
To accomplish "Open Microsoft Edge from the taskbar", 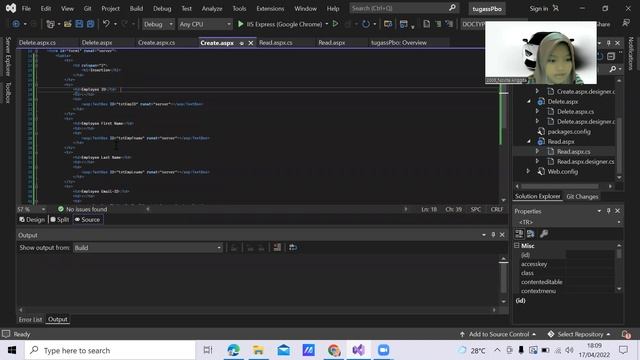I will tap(233, 350).
